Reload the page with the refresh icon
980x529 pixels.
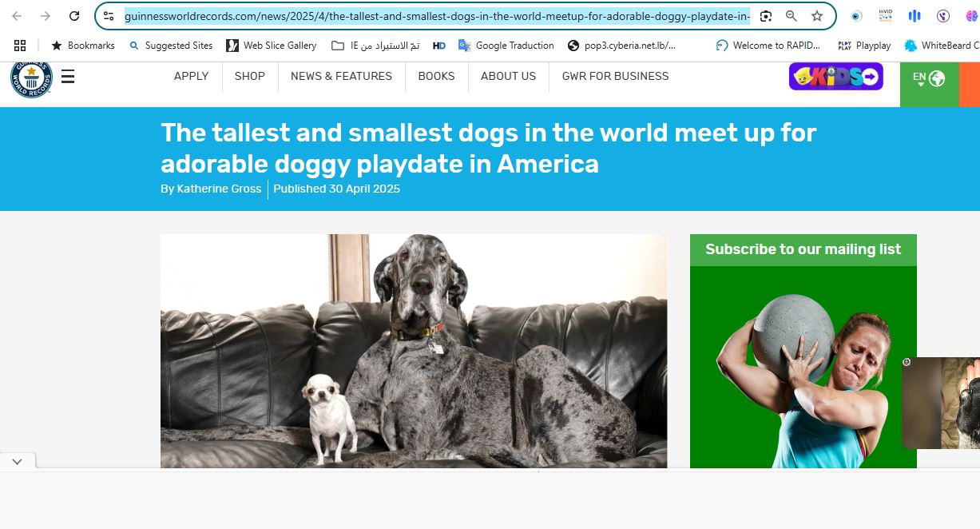click(74, 16)
